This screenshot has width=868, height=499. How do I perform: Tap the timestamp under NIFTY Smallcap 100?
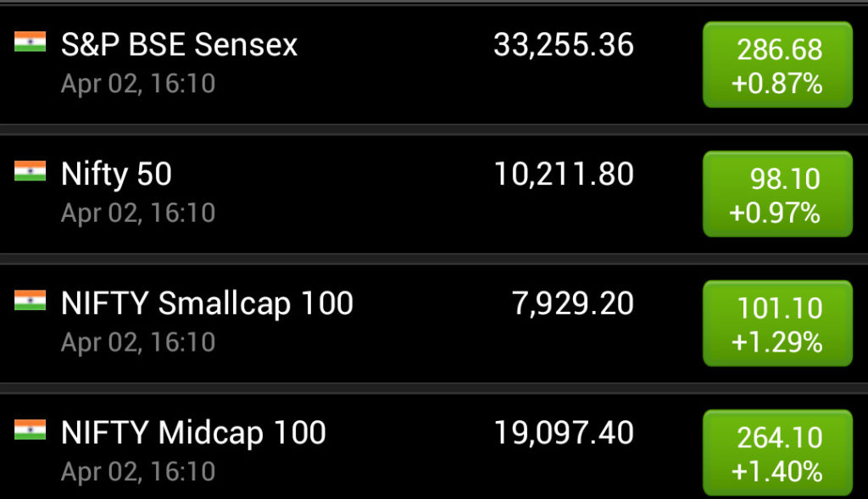(138, 341)
